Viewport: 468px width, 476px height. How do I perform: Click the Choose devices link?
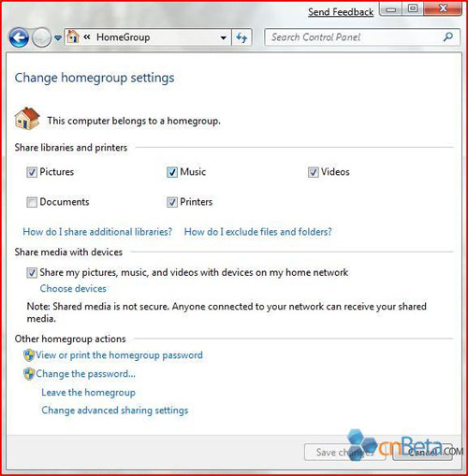click(x=73, y=289)
